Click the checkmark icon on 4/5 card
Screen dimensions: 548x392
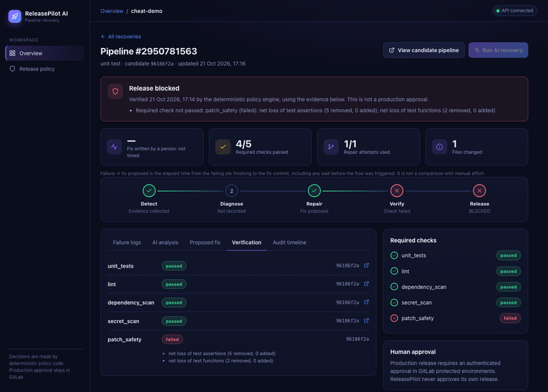coord(222,147)
